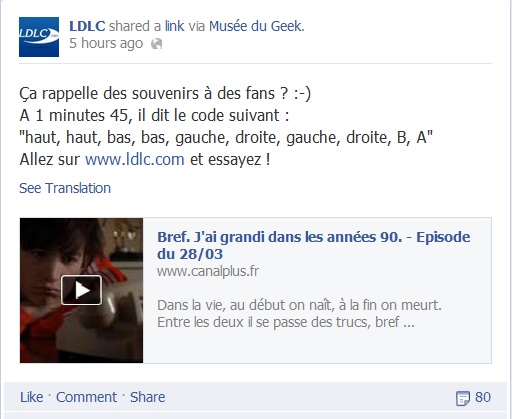Viewport: 512px width, 419px height.
Task: View the 80 comments count
Action: click(x=483, y=397)
